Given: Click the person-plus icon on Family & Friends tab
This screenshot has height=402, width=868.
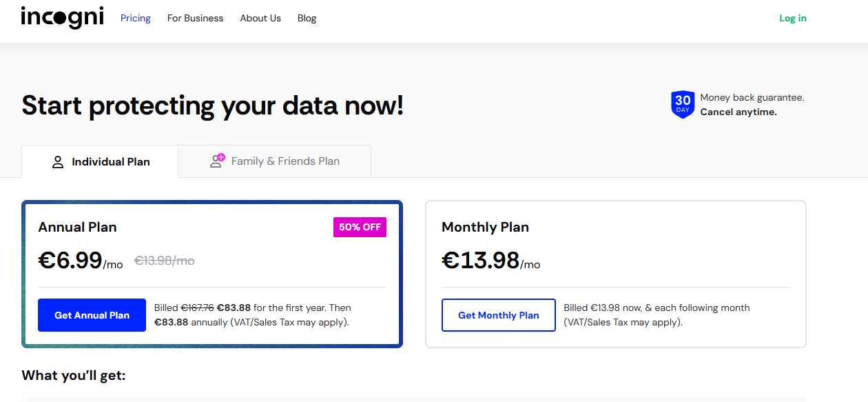Looking at the screenshot, I should 216,160.
